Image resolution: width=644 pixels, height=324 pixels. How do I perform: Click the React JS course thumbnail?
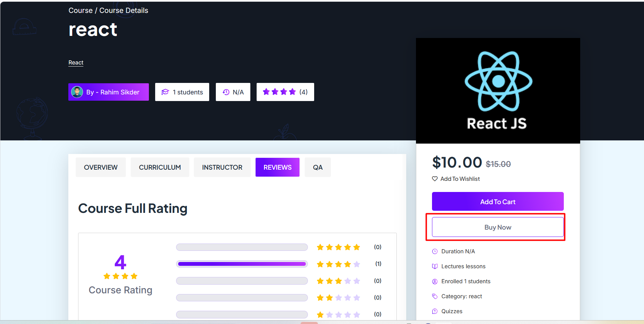[x=498, y=91]
